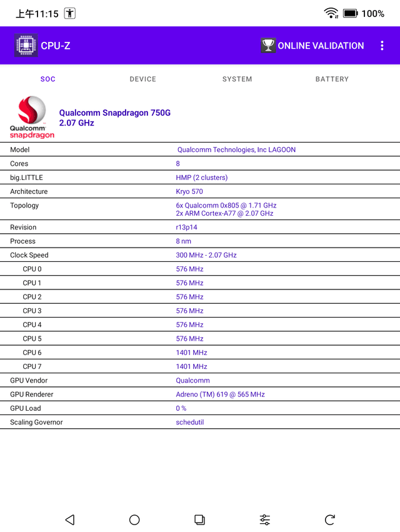Tap Wi-Fi icon in status bar
Image resolution: width=400 pixels, height=532 pixels.
(331, 13)
